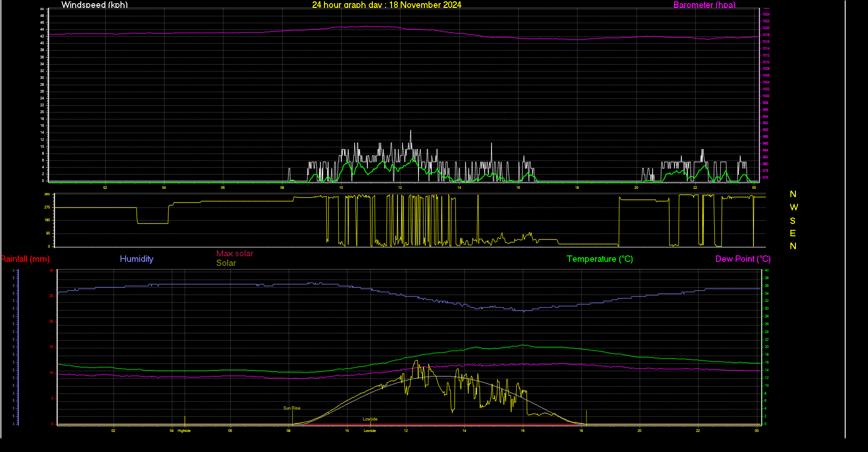This screenshot has width=868, height=452.
Task: Click the W compass letter beside direction chart
Action: tap(794, 208)
